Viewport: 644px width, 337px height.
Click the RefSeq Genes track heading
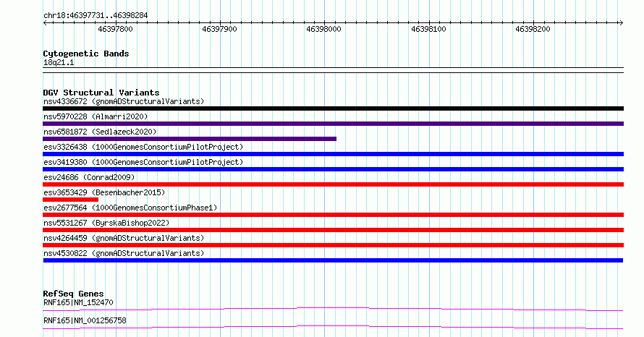pos(73,294)
